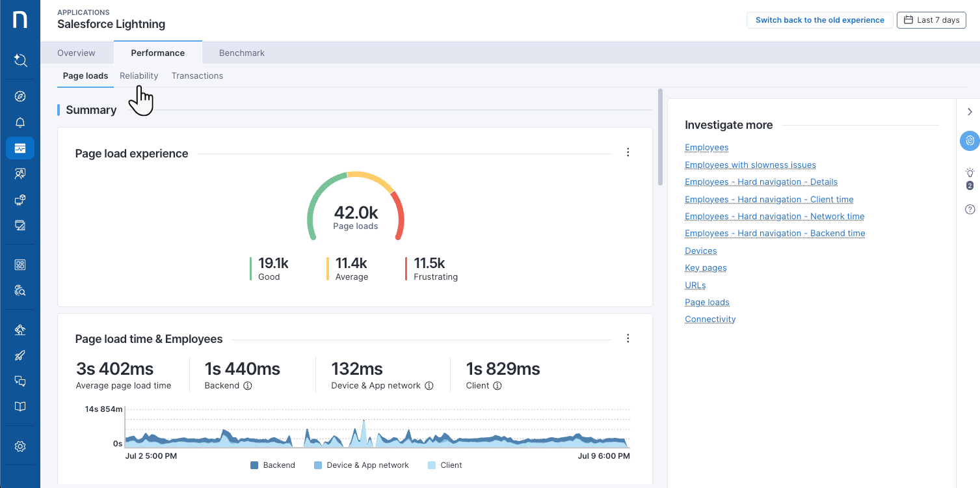Open the settings gear in the sidebar
This screenshot has width=980, height=488.
pos(20,446)
